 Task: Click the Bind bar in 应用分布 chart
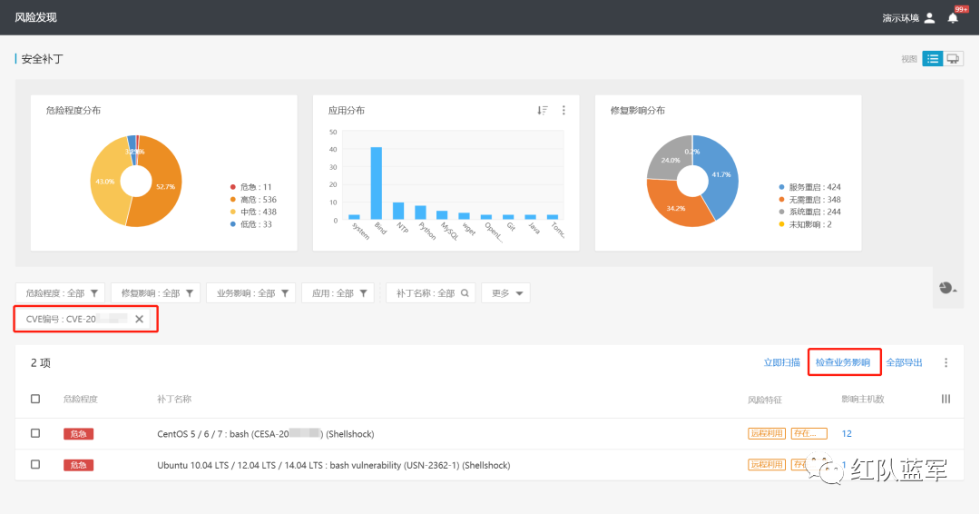click(x=377, y=183)
